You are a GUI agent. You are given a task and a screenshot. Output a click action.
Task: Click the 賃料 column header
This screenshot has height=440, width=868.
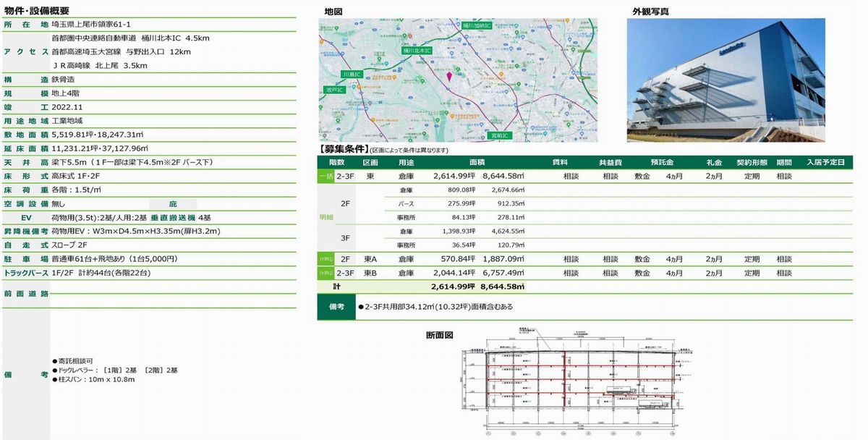click(561, 163)
